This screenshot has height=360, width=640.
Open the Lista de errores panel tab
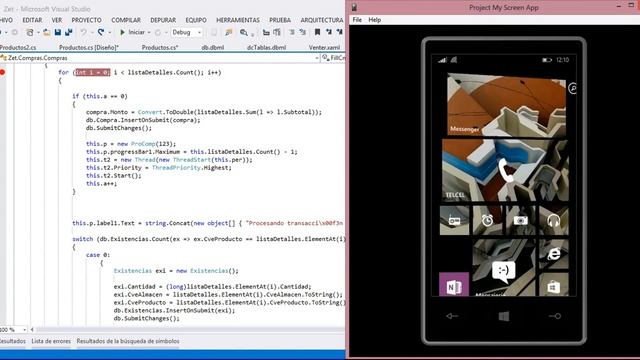point(51,341)
